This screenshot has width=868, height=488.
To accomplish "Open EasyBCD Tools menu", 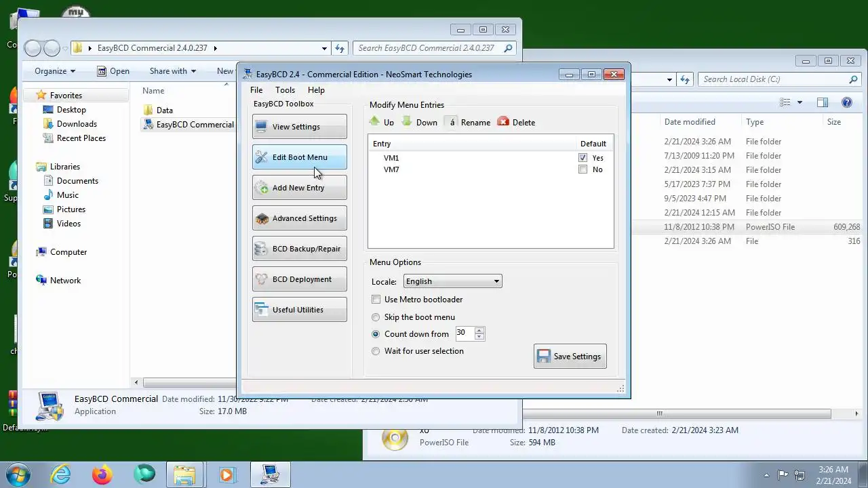I will pyautogui.click(x=285, y=90).
